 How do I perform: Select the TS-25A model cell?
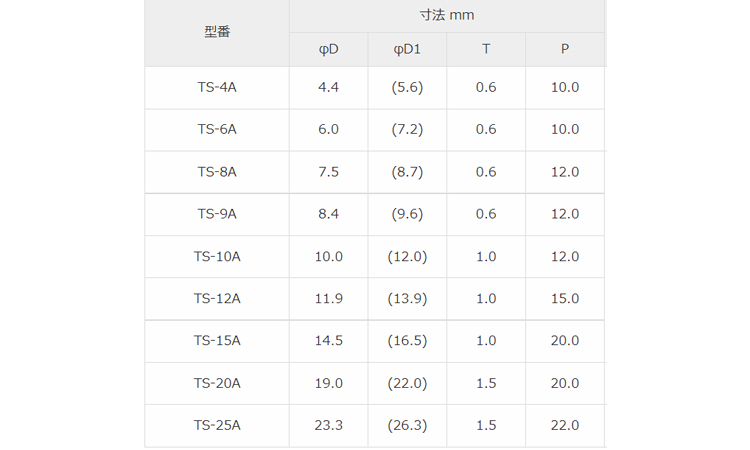click(217, 425)
